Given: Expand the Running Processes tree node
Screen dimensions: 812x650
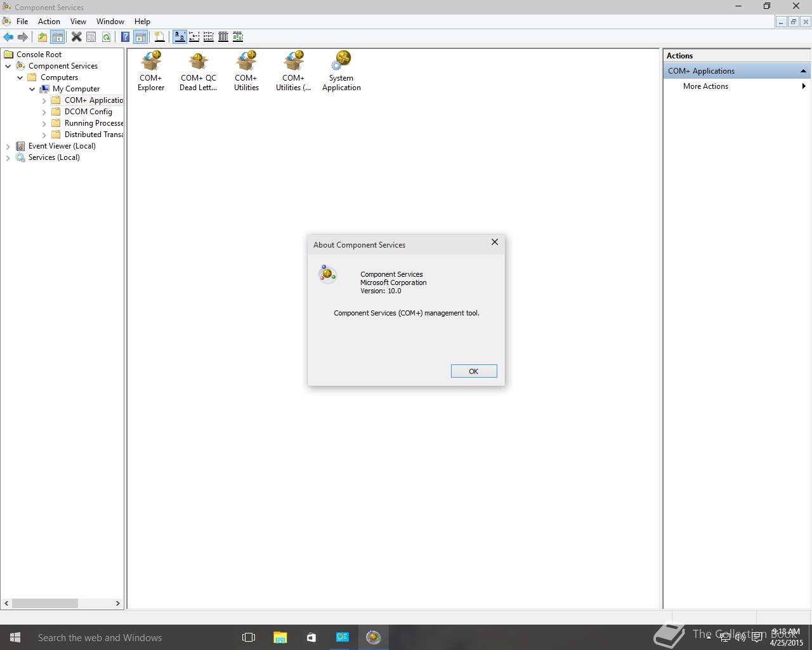Looking at the screenshot, I should coord(44,123).
